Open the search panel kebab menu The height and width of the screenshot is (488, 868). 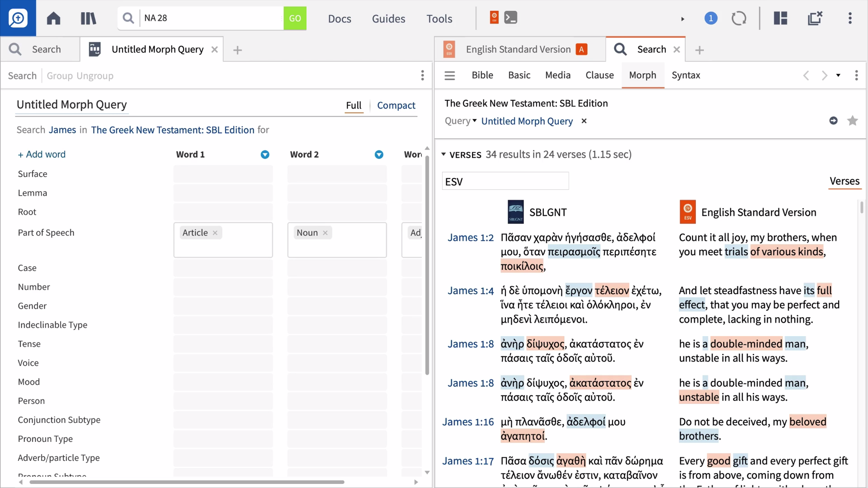coord(856,75)
